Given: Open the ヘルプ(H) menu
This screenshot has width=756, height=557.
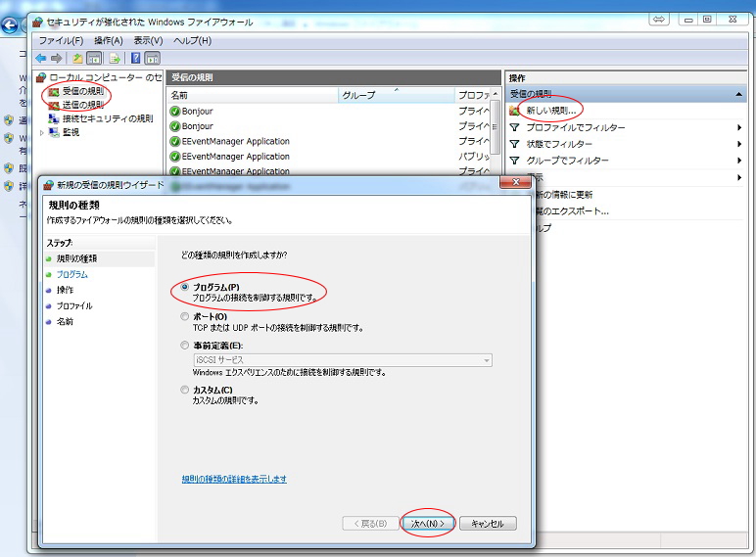Looking at the screenshot, I should coord(192,40).
